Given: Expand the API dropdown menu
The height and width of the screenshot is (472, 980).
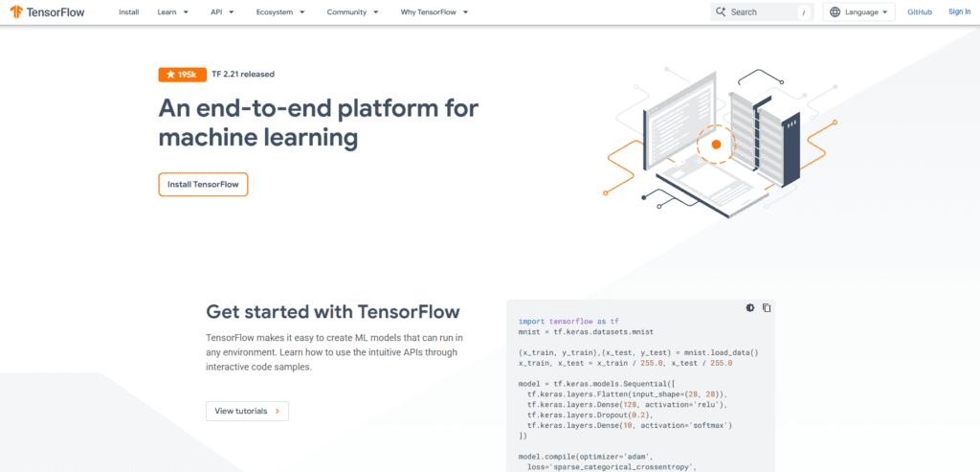Looking at the screenshot, I should click(x=222, y=11).
